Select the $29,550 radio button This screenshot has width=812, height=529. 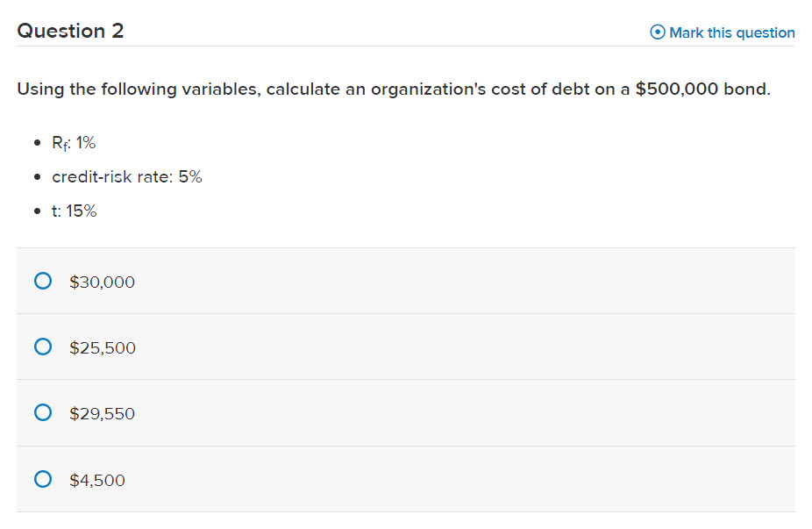click(x=41, y=411)
